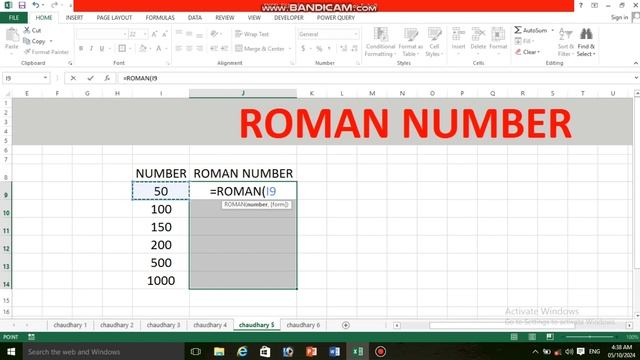
Task: Collapse the ribbon with the arrow
Action: pos(636,63)
